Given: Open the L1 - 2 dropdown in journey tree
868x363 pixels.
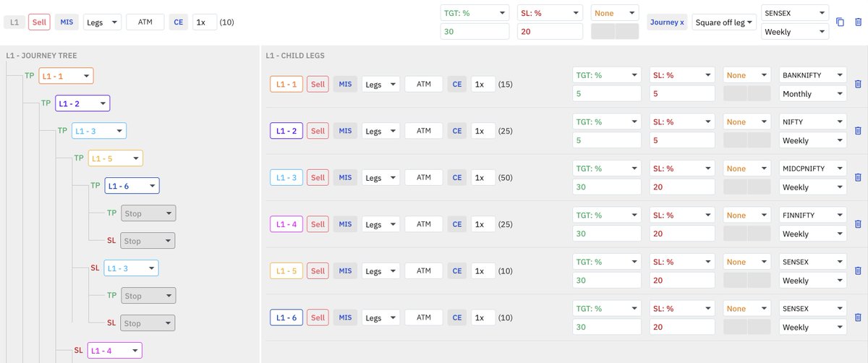Looking at the screenshot, I should 82,103.
